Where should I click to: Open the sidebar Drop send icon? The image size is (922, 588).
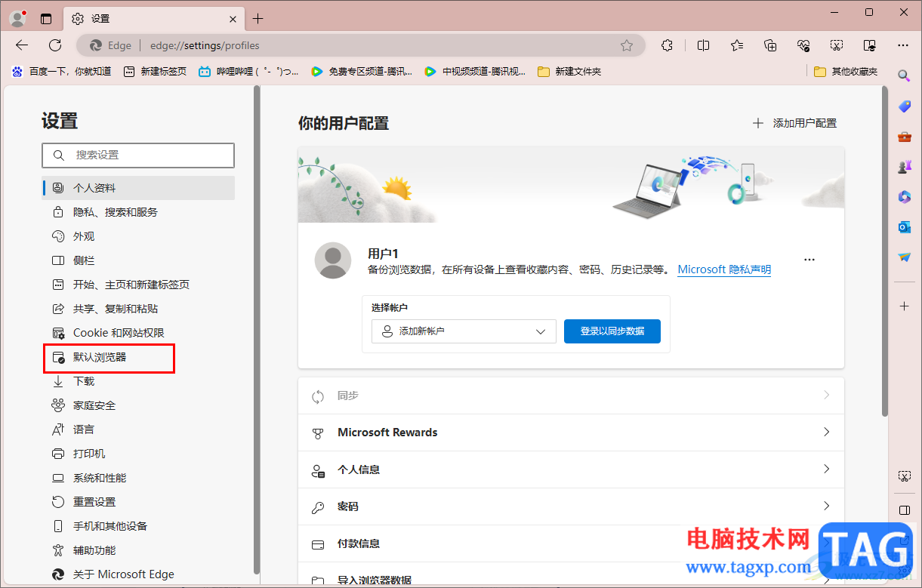[904, 257]
